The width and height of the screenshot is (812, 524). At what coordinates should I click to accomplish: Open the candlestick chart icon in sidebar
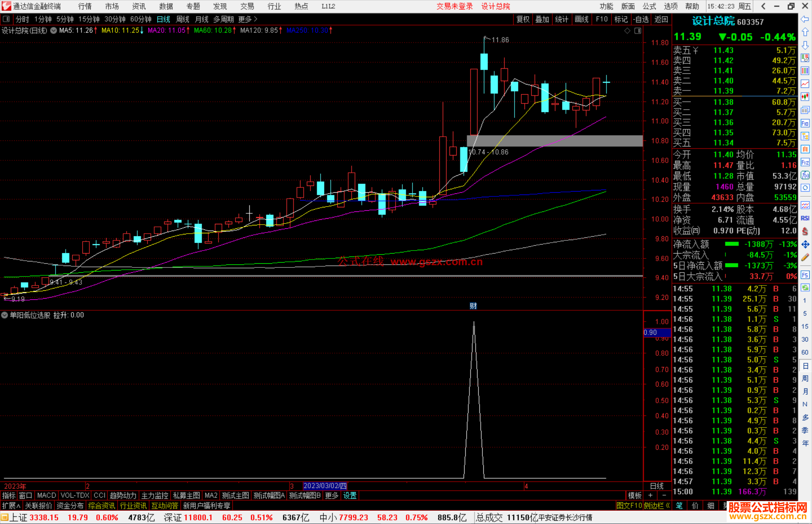[x=805, y=97]
